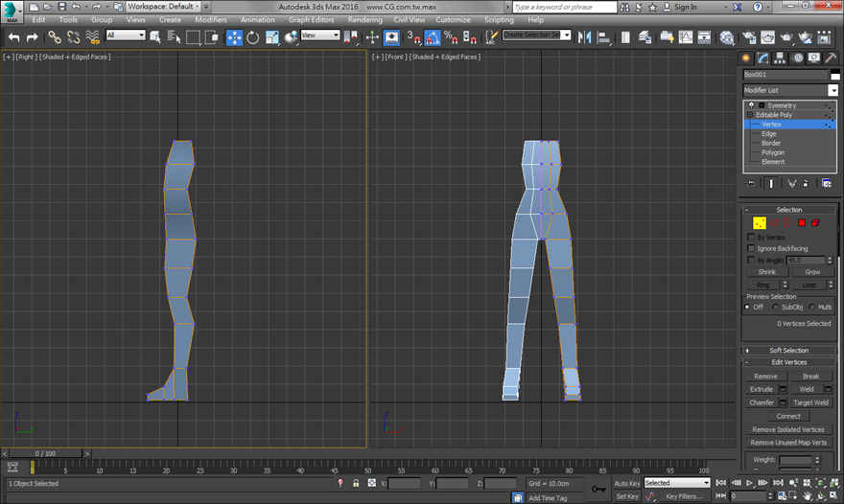Open the Rendering menu
The height and width of the screenshot is (504, 844).
[364, 19]
